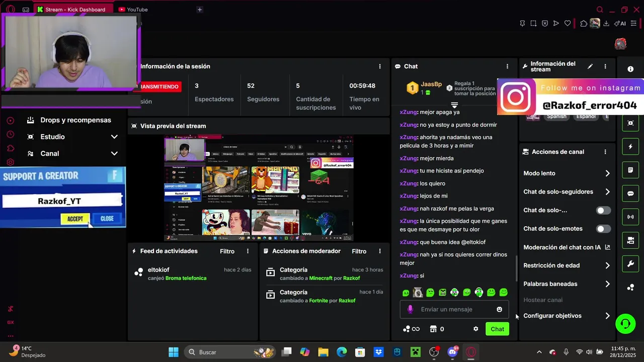The height and width of the screenshot is (362, 644).
Task: Open File Explorer from the taskbar
Action: tap(323, 352)
